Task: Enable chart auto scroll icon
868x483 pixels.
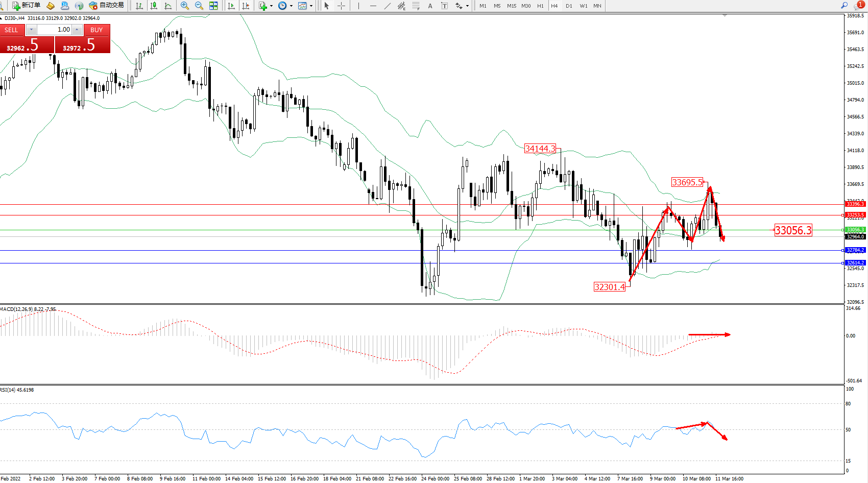Action: (x=231, y=6)
